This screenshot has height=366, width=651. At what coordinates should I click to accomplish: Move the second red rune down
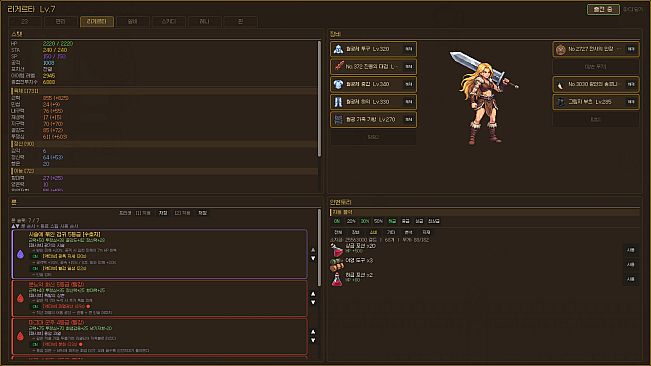(313, 340)
